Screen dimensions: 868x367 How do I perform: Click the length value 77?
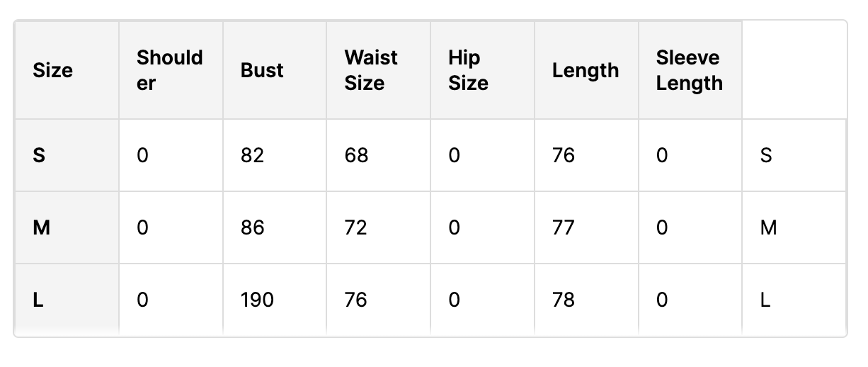tap(563, 227)
